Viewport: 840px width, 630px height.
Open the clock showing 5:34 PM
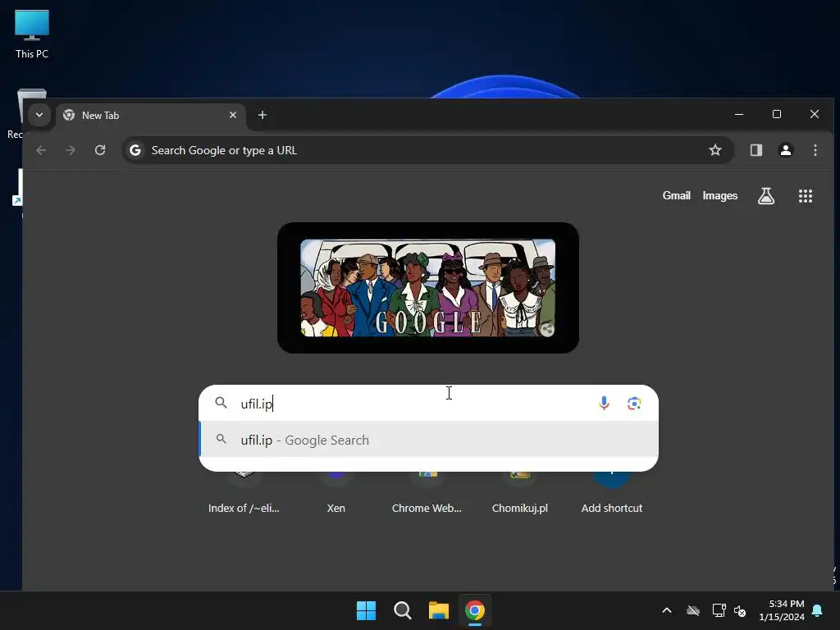point(782,610)
